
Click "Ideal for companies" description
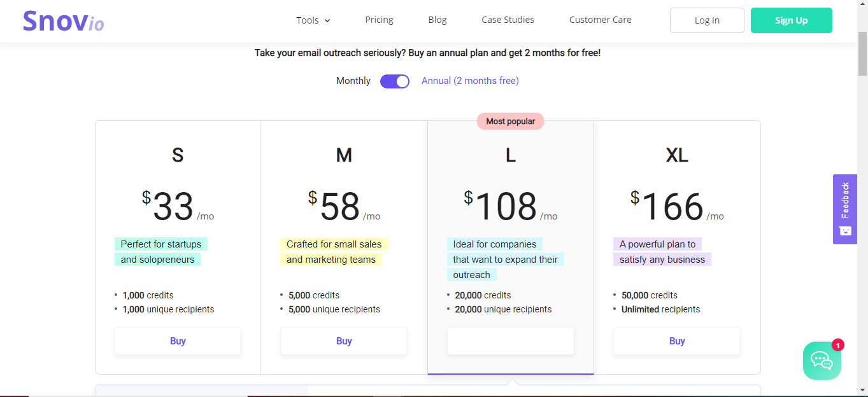pos(495,244)
